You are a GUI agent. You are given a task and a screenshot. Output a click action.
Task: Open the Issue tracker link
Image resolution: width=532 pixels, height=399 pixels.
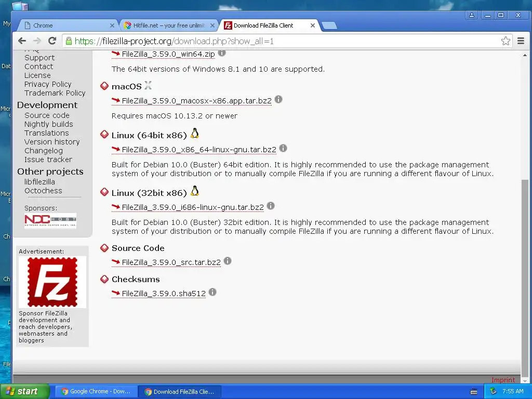point(48,159)
